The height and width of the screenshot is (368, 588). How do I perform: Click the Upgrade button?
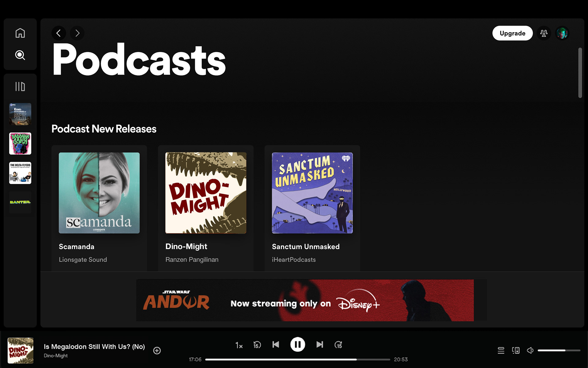[x=512, y=33]
